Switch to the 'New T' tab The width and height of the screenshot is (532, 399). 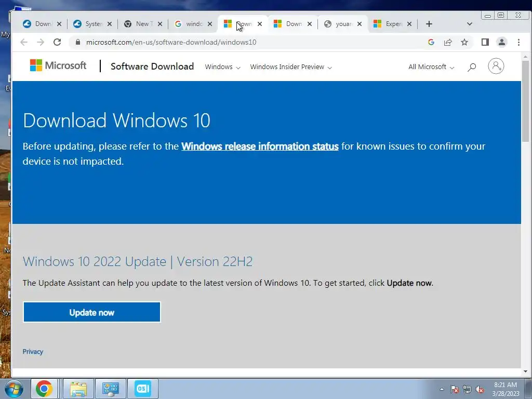tap(142, 24)
